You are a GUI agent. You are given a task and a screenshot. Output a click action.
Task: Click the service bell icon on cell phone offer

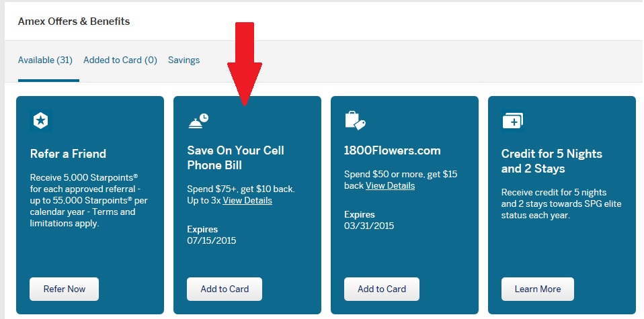[198, 121]
